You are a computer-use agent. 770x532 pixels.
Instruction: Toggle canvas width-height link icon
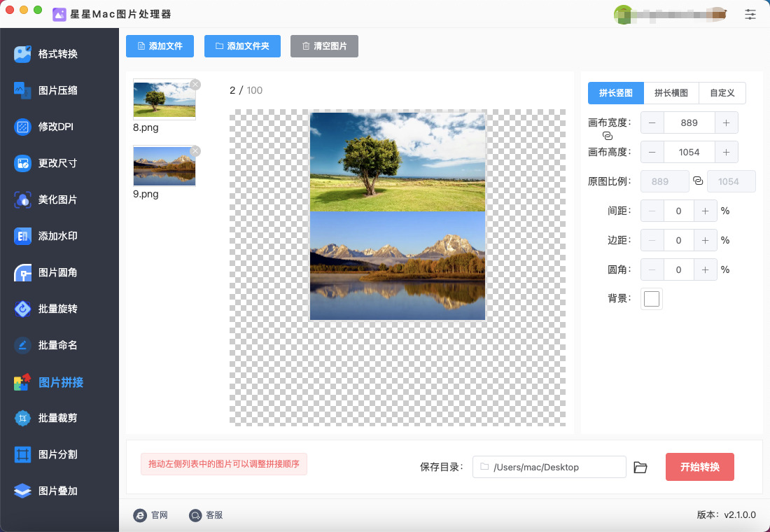(608, 136)
